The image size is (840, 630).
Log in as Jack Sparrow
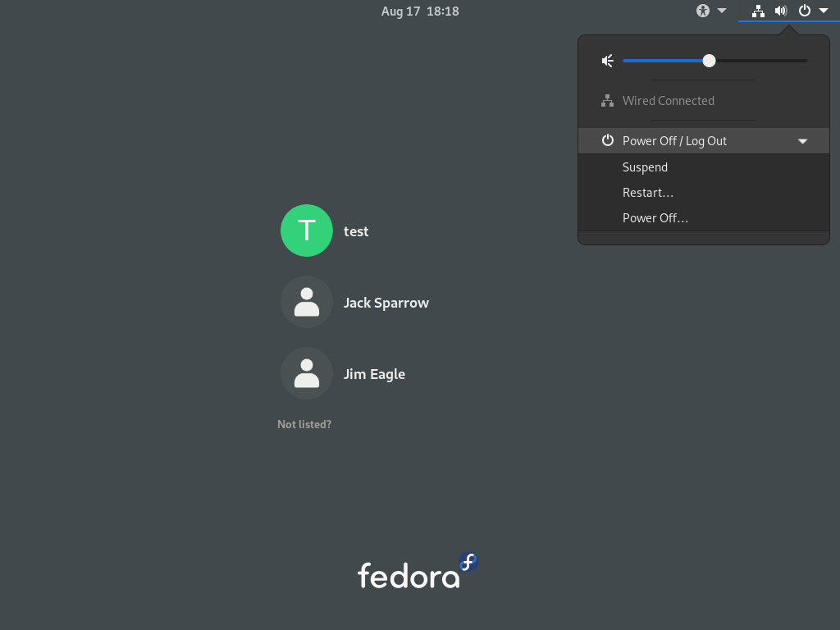pos(386,304)
